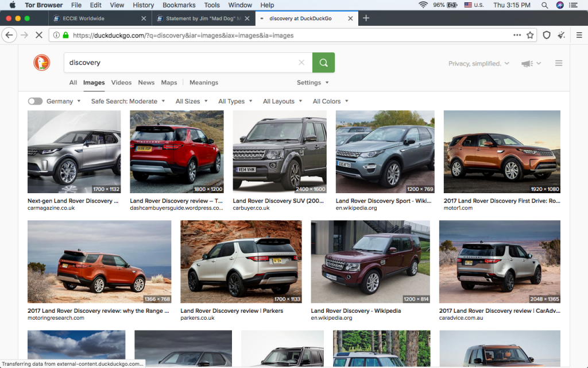Click the Wi-Fi status icon
The height and width of the screenshot is (368, 588).
click(x=423, y=5)
